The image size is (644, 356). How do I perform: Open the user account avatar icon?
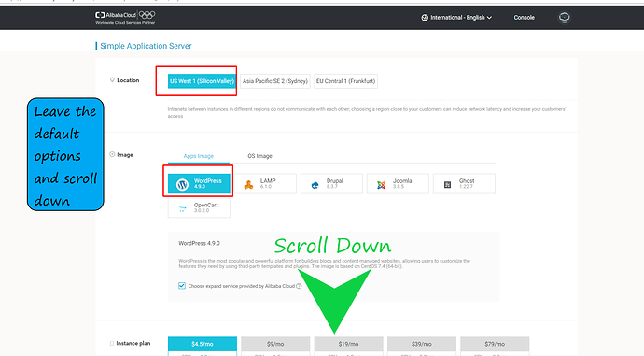click(564, 17)
